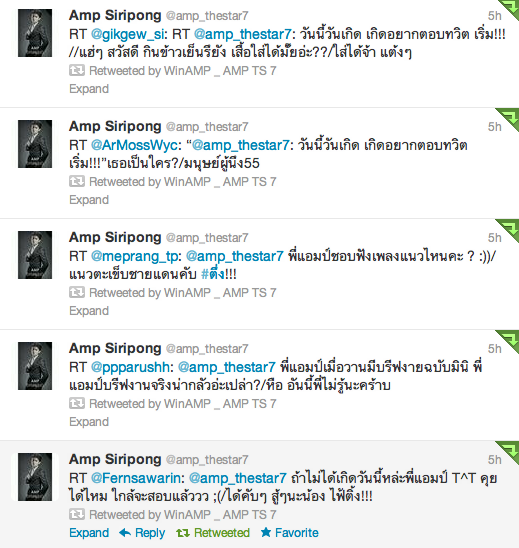Screen dimensions: 519x548
Task: Click the retweet icon in the first tweet
Action: pos(77,71)
